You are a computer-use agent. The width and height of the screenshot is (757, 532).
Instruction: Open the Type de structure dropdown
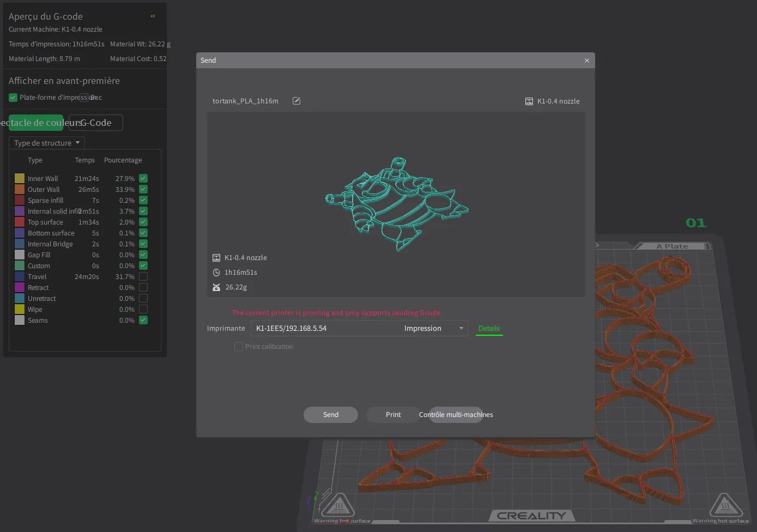tap(47, 143)
